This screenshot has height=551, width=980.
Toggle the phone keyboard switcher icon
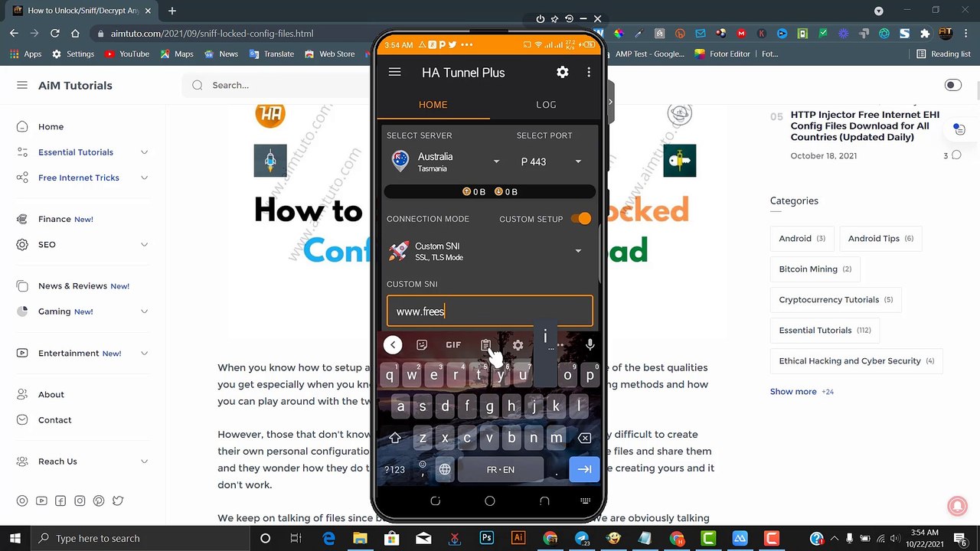(x=586, y=501)
